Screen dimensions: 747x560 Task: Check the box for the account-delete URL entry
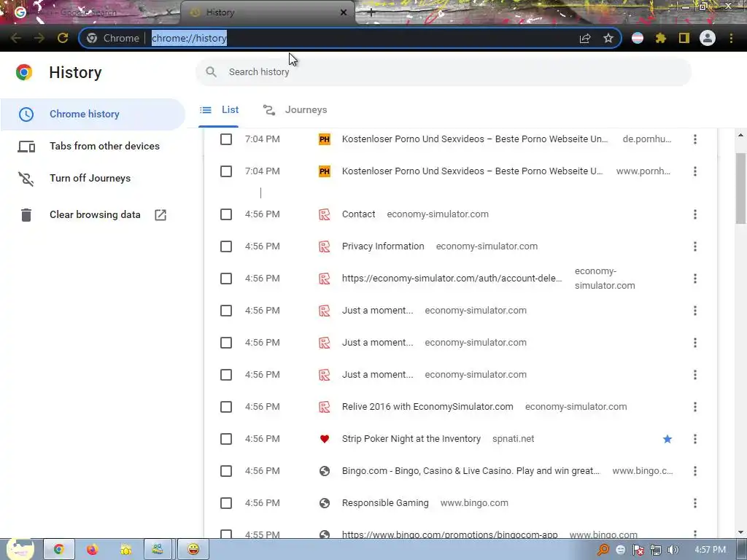[226, 279]
